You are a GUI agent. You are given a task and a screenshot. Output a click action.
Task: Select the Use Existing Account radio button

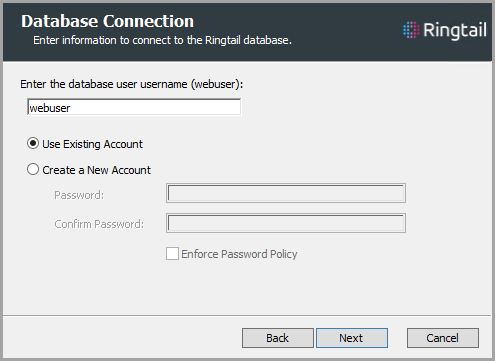(x=33, y=144)
